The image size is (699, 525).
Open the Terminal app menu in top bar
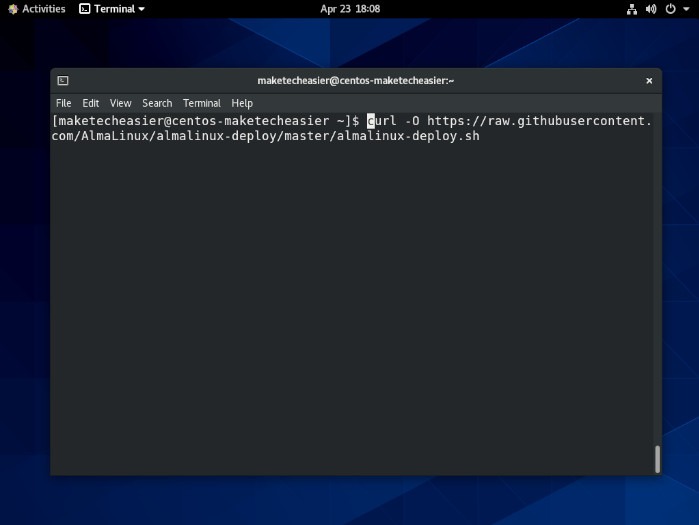(112, 9)
